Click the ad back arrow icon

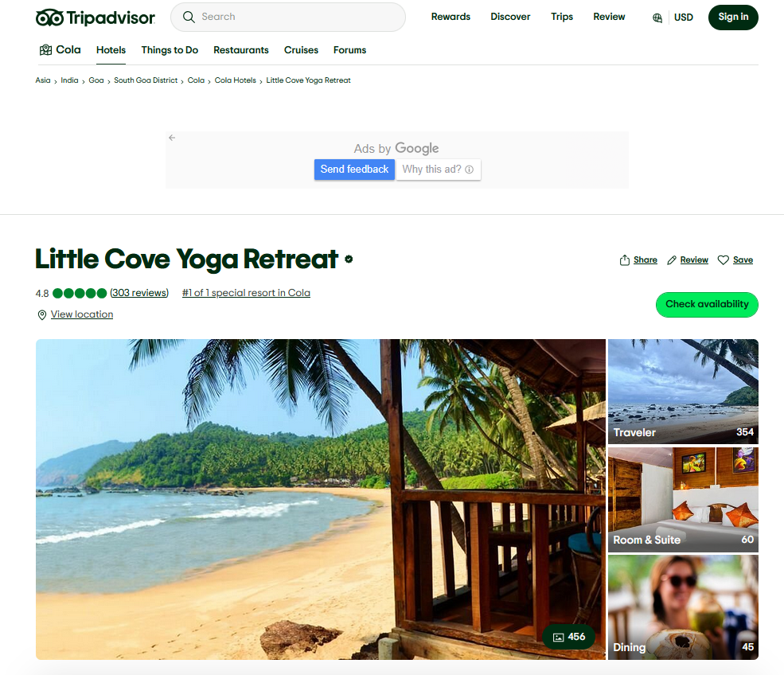coord(172,138)
